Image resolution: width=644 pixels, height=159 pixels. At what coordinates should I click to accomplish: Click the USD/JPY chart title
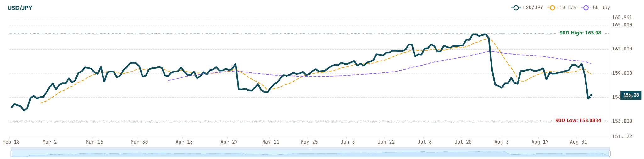[x=20, y=8]
